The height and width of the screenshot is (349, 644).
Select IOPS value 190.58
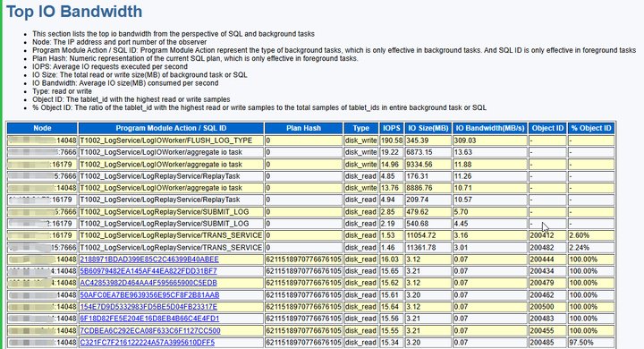point(392,140)
